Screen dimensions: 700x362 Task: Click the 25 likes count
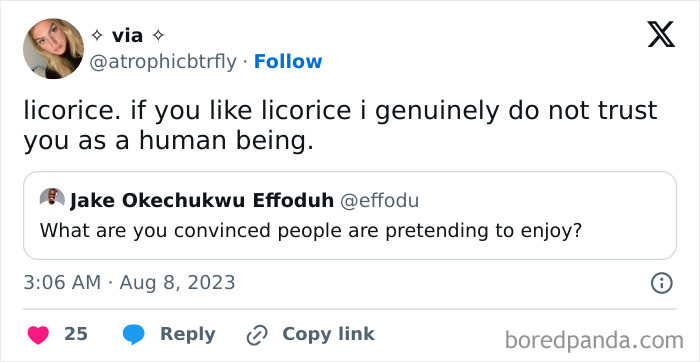(75, 334)
